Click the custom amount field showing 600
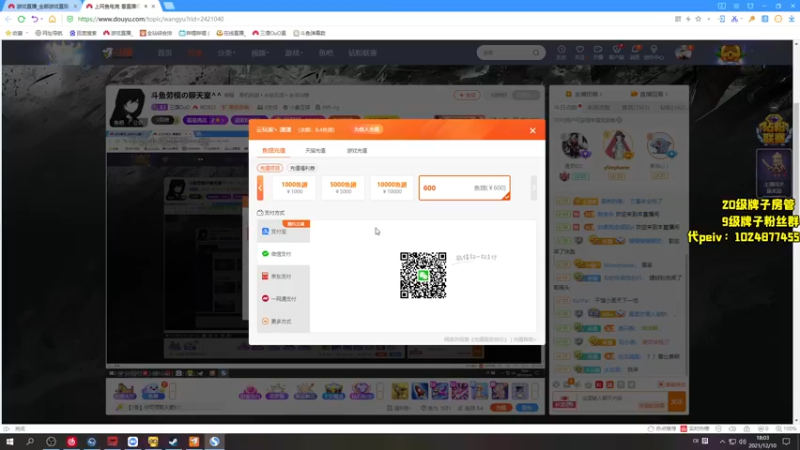 pyautogui.click(x=464, y=188)
